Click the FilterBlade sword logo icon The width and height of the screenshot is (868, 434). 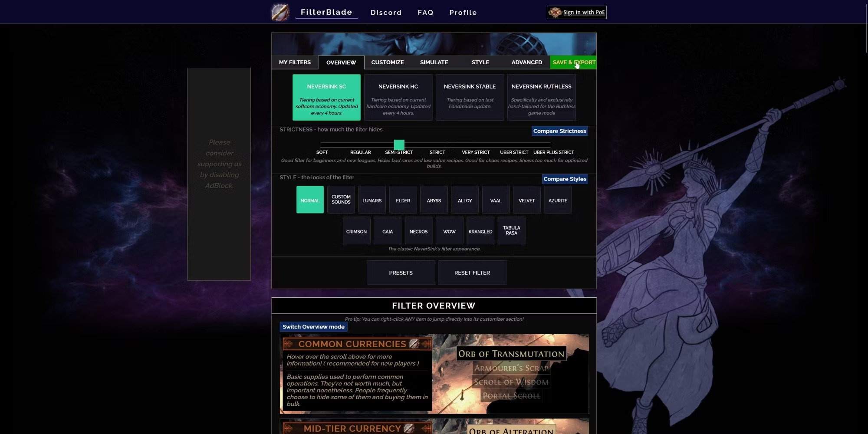click(280, 12)
